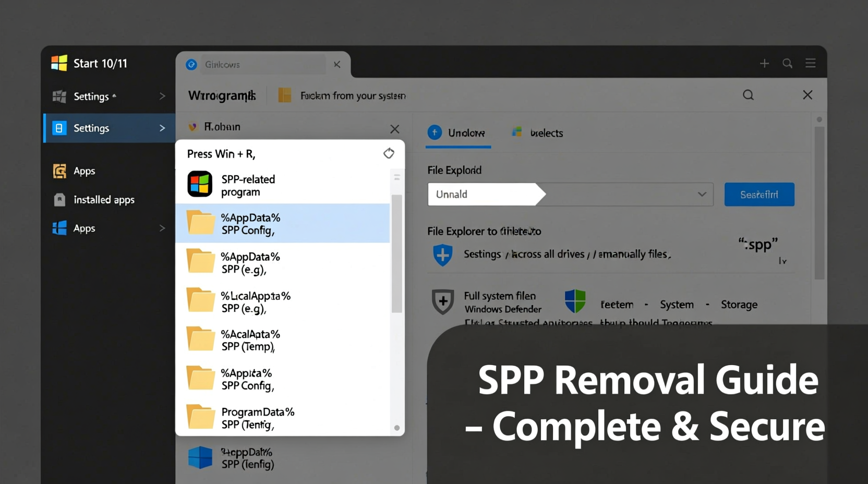Select the Unolowr tab
Screen dimensions: 868x484
[458, 133]
